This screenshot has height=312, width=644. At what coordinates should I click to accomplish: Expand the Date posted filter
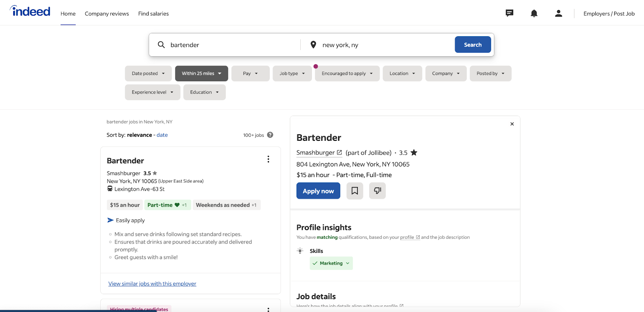149,74
